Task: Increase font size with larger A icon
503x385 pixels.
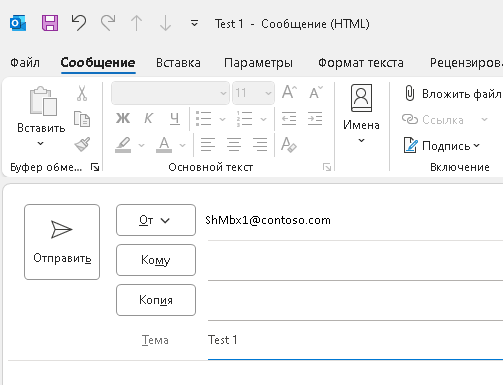Action: tap(289, 92)
